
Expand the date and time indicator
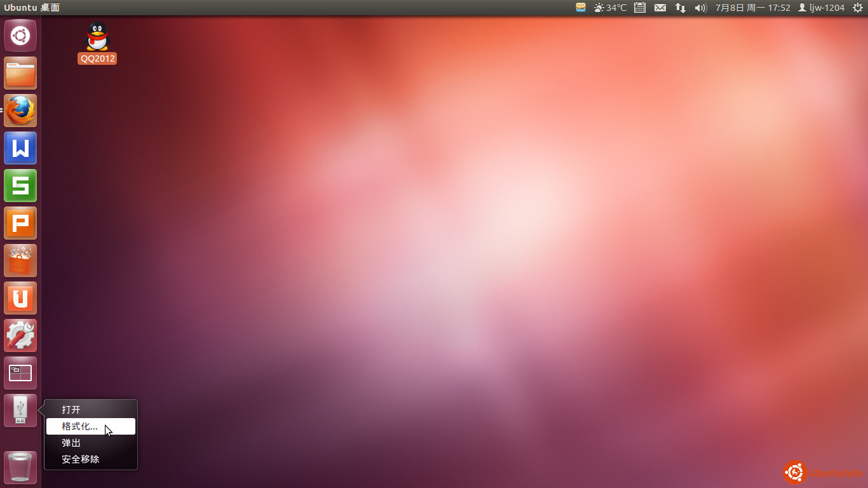point(752,8)
